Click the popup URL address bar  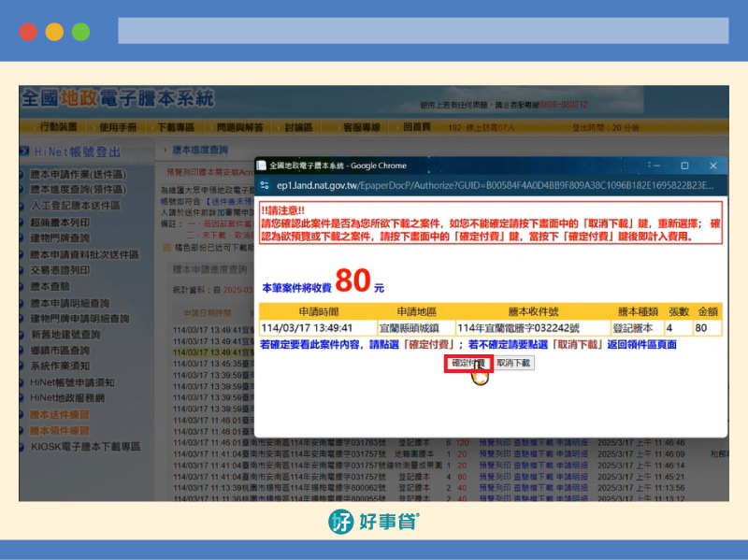[486, 185]
